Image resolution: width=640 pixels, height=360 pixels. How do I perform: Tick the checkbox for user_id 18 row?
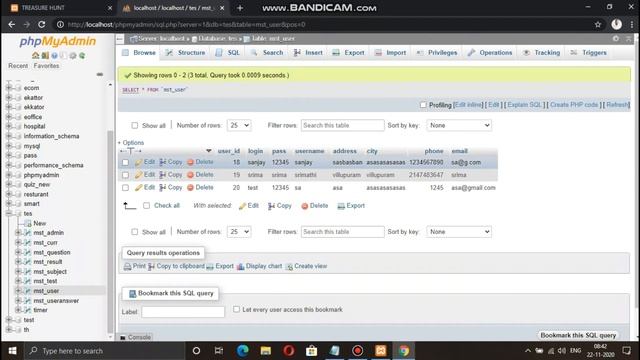pyautogui.click(x=125, y=162)
